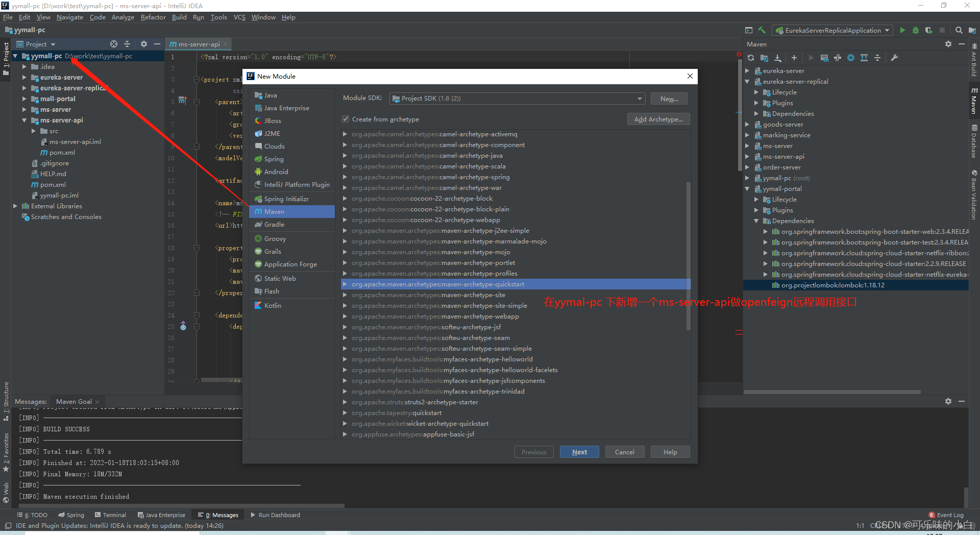Click Help button in dialog
The image size is (980, 535).
click(x=670, y=452)
